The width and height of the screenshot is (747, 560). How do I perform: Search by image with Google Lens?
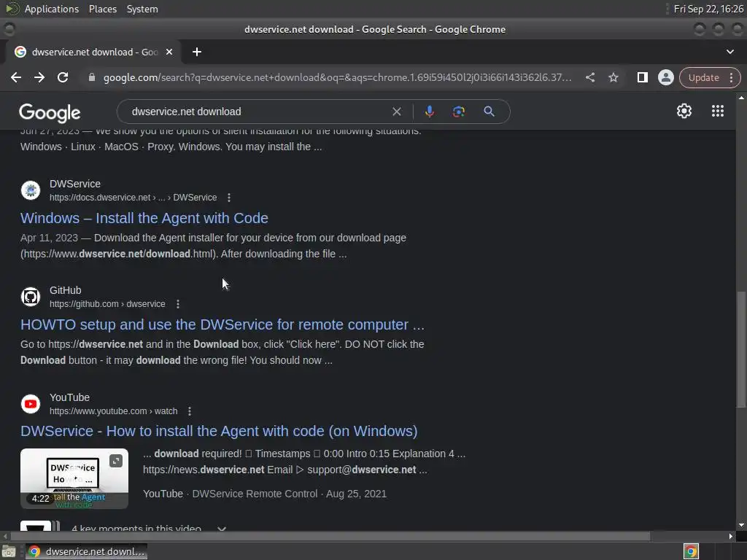(458, 112)
